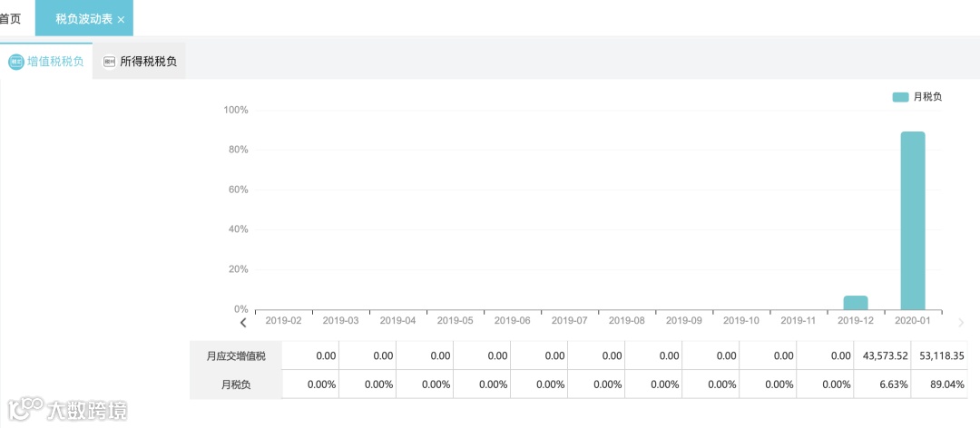Click the 2019-02 axis label

pyautogui.click(x=283, y=321)
